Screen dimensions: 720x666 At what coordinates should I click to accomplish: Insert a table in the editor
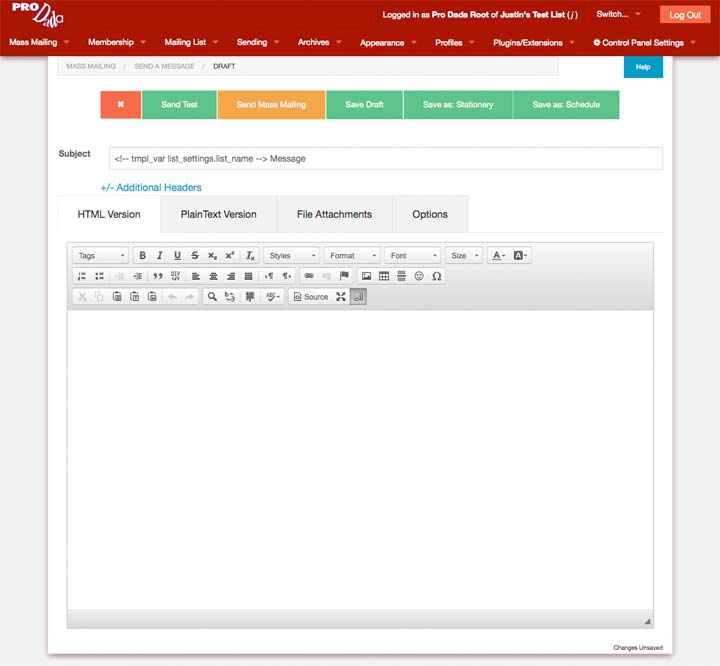384,276
